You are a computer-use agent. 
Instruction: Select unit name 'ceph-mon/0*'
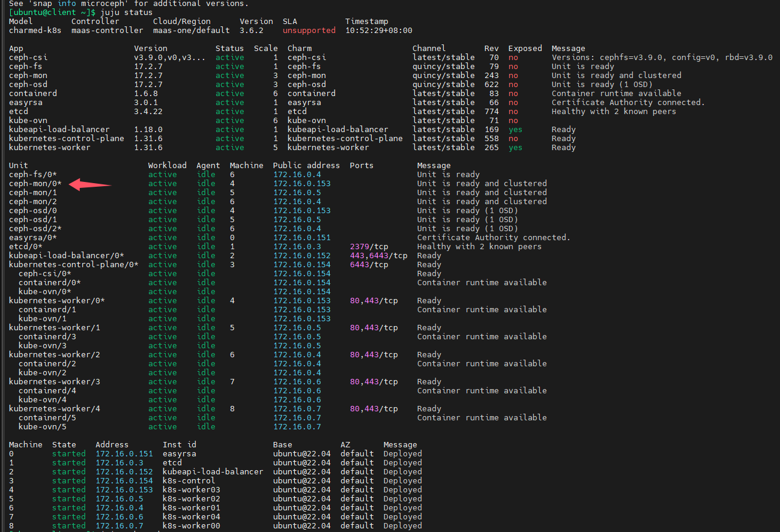pos(35,184)
